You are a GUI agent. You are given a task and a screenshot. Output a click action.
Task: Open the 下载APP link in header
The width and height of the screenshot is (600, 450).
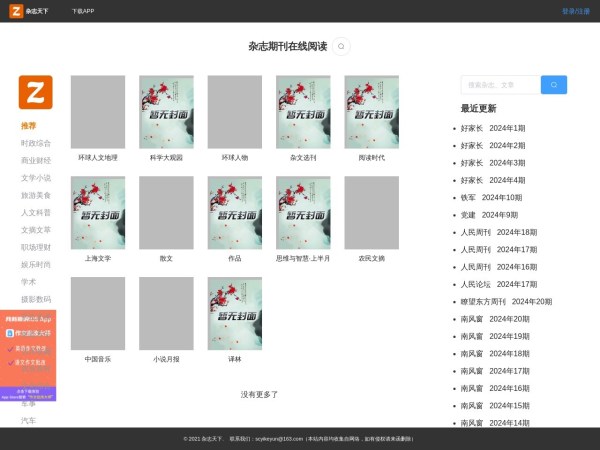83,11
